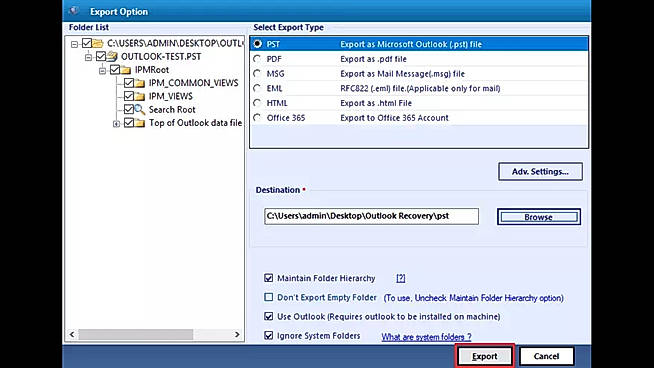The height and width of the screenshot is (368, 654).
Task: Collapse the IPMRoot tree node
Action: (x=103, y=71)
